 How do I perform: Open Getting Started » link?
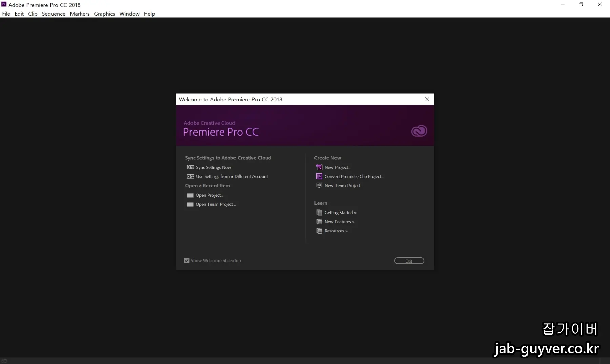click(x=341, y=213)
